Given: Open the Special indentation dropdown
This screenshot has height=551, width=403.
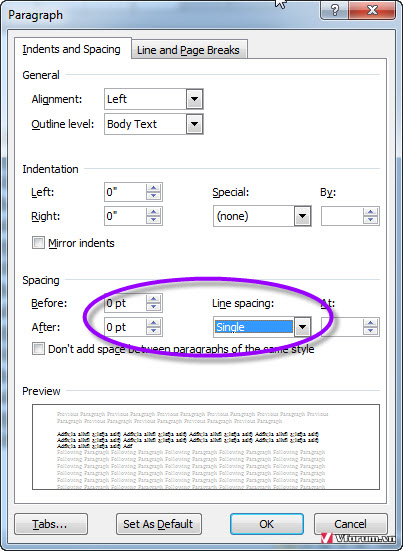Looking at the screenshot, I should tap(302, 216).
